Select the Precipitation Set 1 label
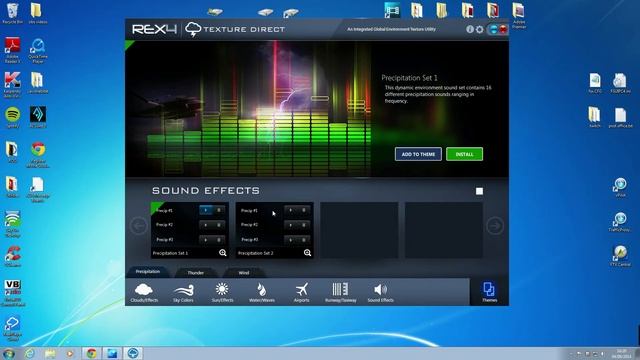640x360 pixels. (170, 253)
